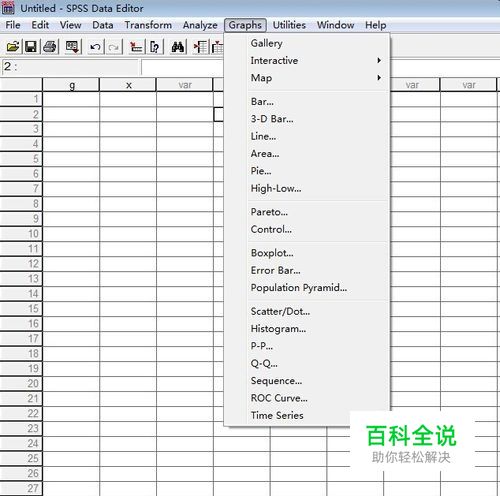Image resolution: width=500 pixels, height=496 pixels.
Task: Click the Go to Case icon
Action: point(136,47)
